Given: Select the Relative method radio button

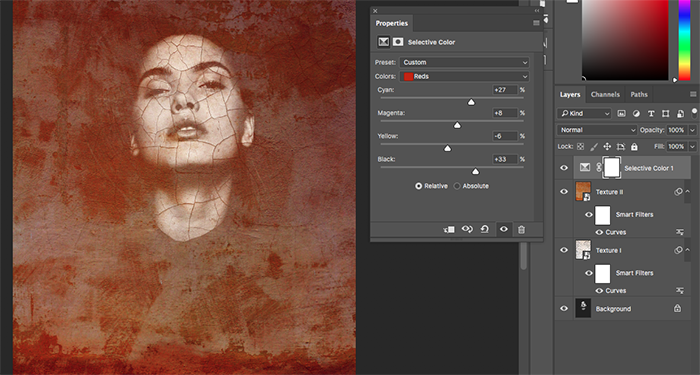Looking at the screenshot, I should pos(418,186).
